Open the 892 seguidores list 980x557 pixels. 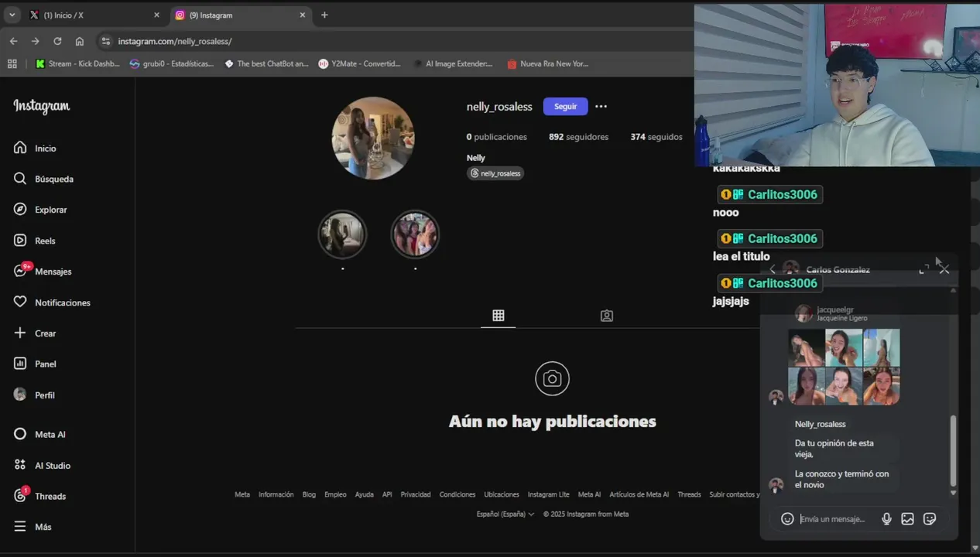pyautogui.click(x=578, y=137)
